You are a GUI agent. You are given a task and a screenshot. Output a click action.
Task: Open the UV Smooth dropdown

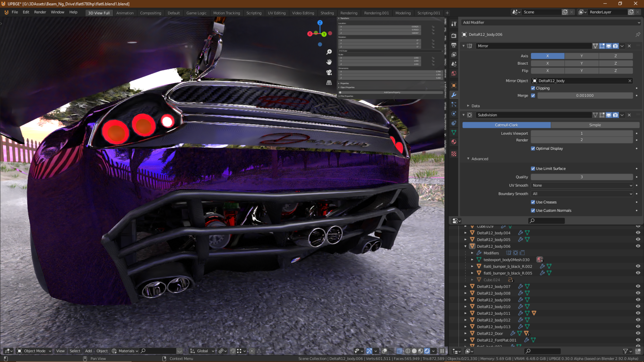[582, 185]
